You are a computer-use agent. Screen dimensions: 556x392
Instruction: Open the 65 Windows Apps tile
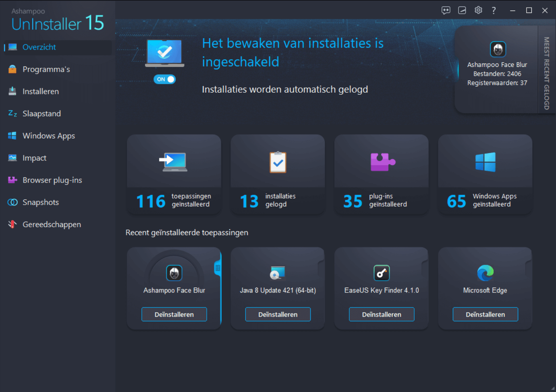point(485,174)
